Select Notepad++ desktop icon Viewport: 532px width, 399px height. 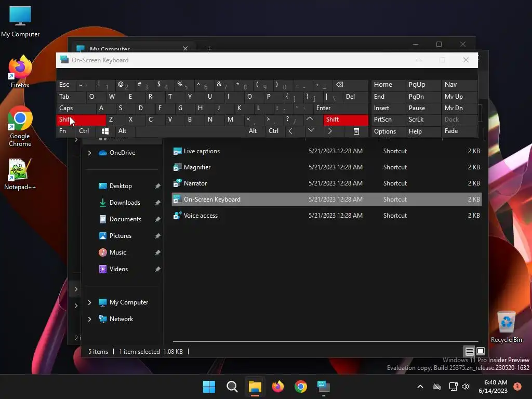pos(20,174)
